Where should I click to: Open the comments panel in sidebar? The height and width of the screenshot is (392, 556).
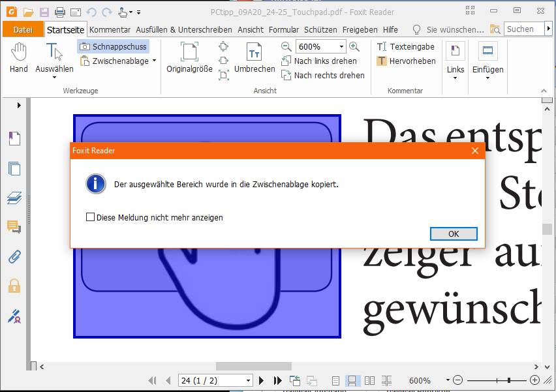click(14, 226)
